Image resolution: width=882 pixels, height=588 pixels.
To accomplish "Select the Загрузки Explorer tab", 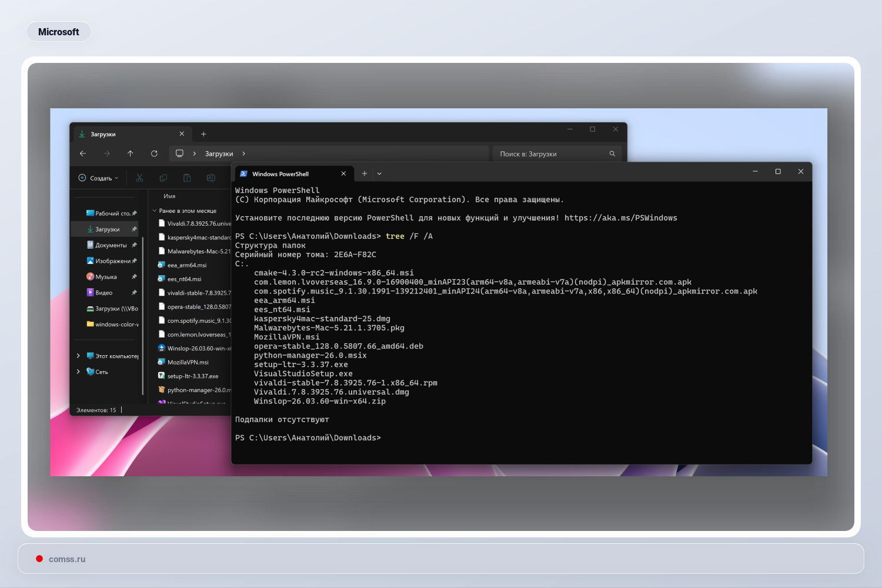I will coord(123,134).
